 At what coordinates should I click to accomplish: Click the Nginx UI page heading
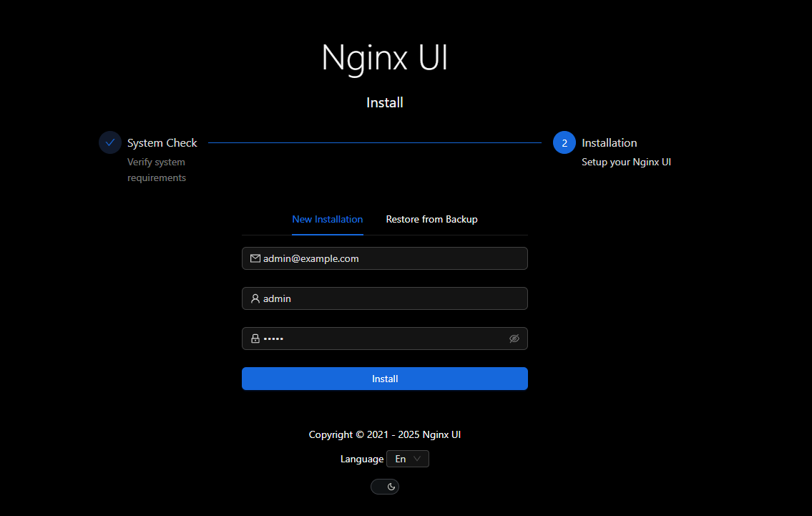click(384, 57)
